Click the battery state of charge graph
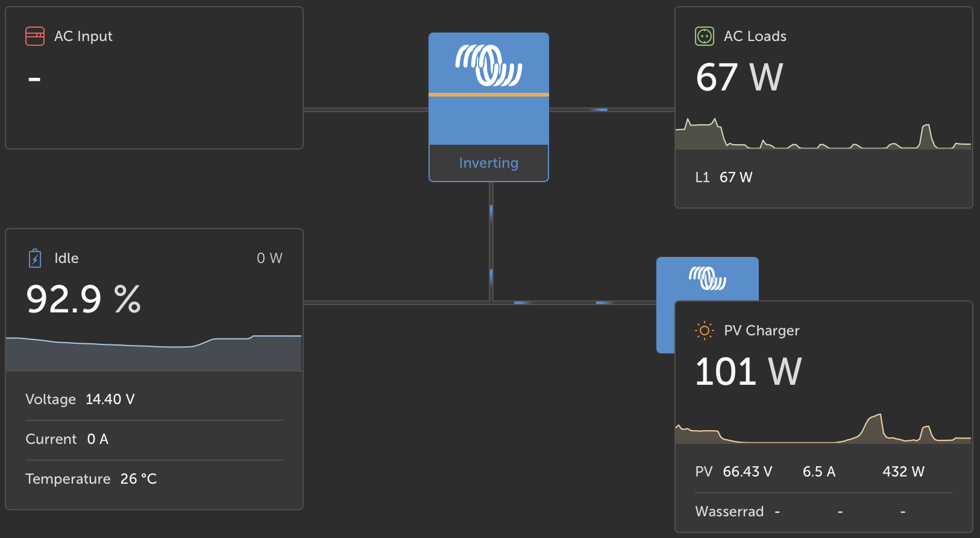The height and width of the screenshot is (538, 980). pos(154,353)
